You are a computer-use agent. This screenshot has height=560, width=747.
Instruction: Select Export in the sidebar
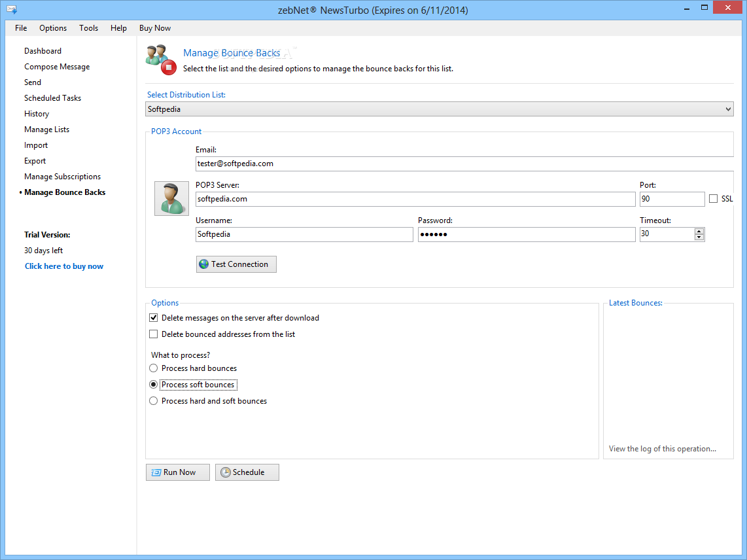[35, 161]
